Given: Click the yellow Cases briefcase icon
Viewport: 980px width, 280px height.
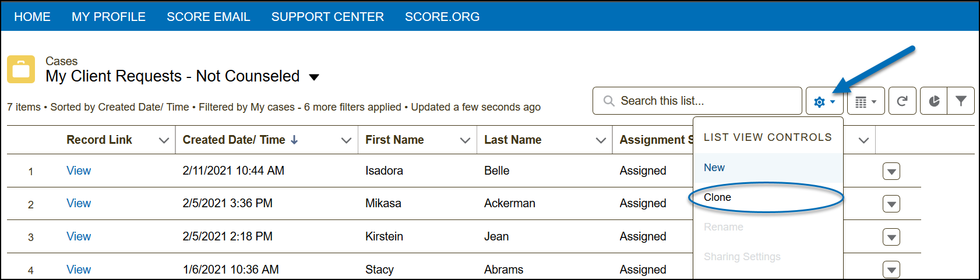Looking at the screenshot, I should point(21,69).
